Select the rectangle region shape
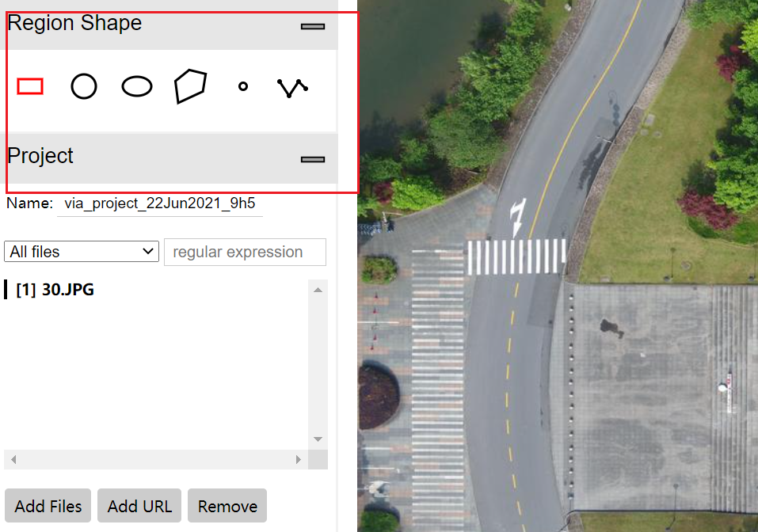This screenshot has width=758, height=532. (x=30, y=86)
